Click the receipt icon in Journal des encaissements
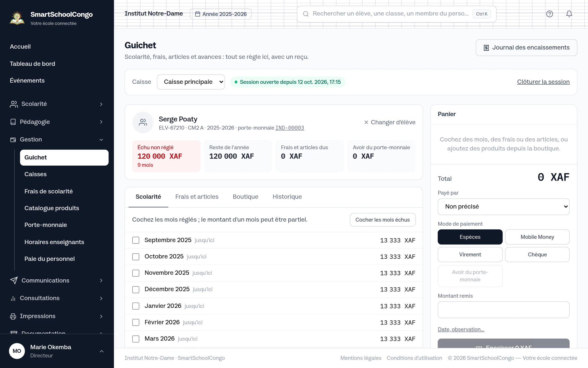588x368 pixels. (486, 48)
